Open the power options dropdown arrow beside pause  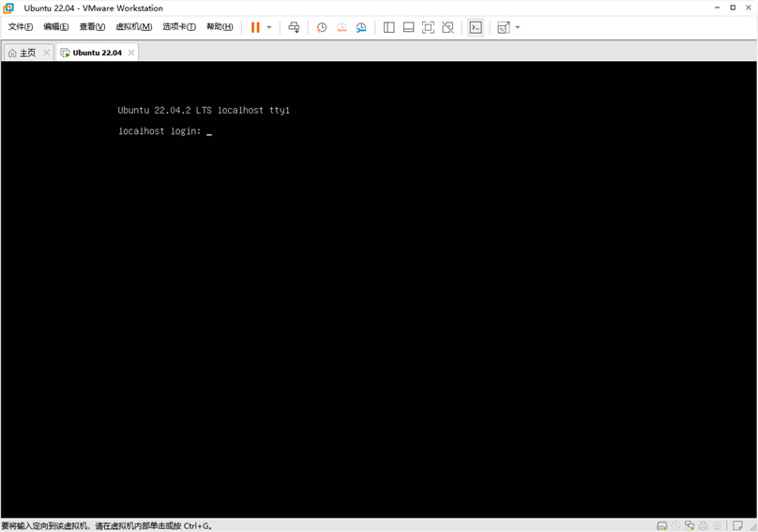(x=269, y=27)
